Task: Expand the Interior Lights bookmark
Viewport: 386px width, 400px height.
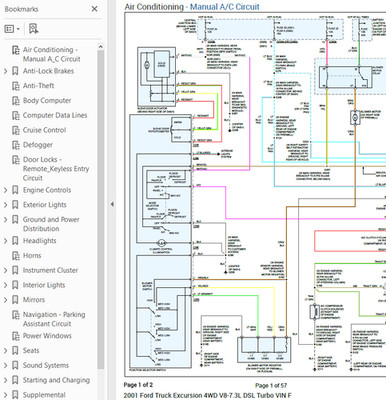Action: point(5,285)
